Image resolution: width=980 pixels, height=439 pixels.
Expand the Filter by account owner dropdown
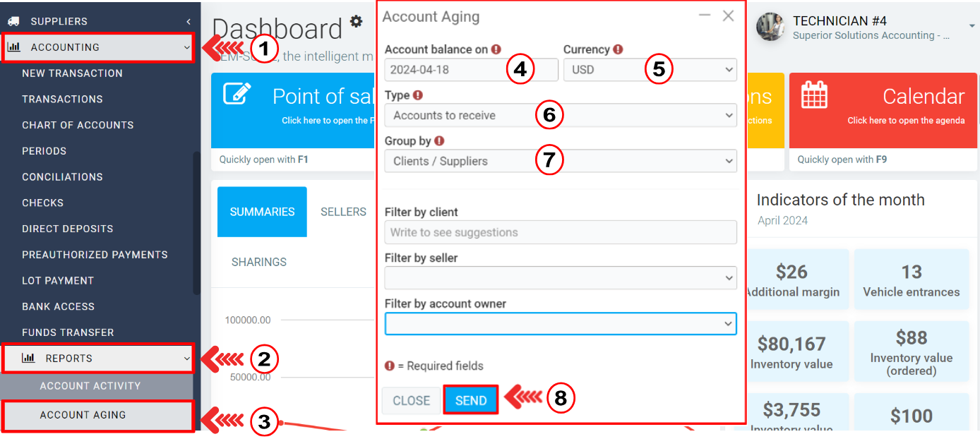[561, 323]
